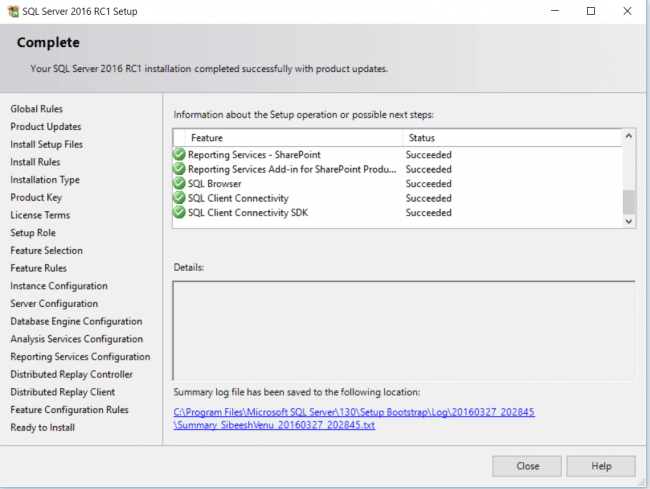Select Product Updates step in sidebar

pyautogui.click(x=46, y=126)
